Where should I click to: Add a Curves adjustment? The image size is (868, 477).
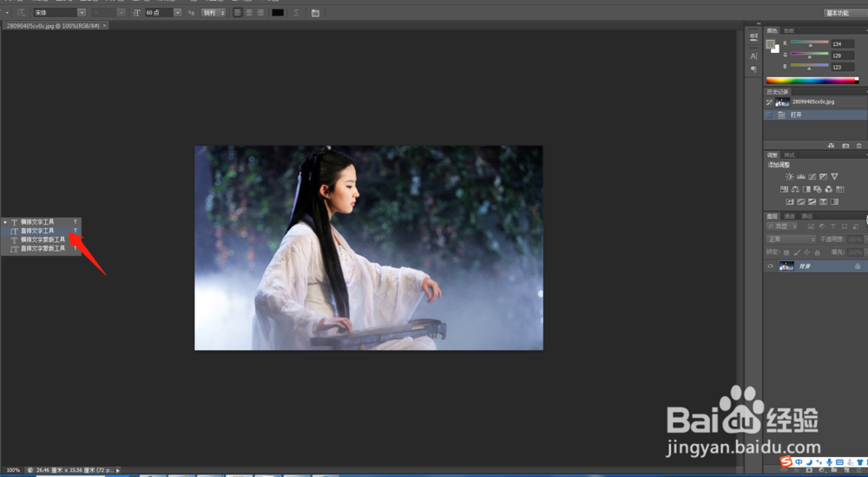[x=812, y=177]
